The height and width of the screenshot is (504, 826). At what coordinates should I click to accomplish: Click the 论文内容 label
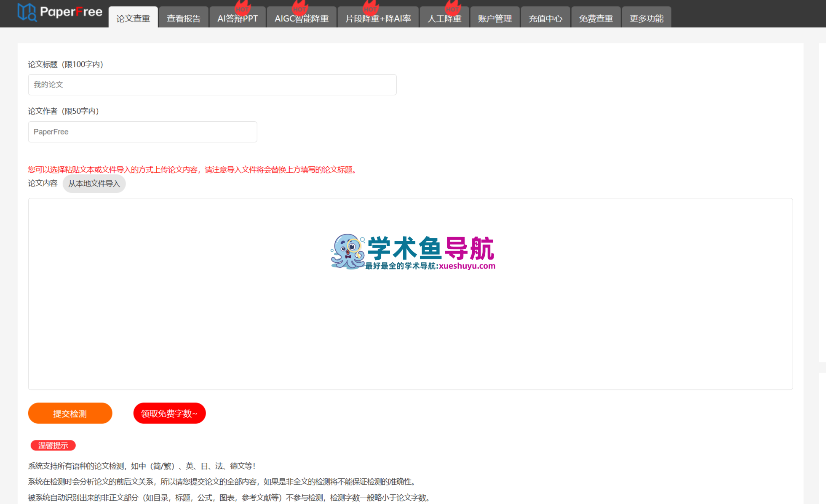point(43,183)
